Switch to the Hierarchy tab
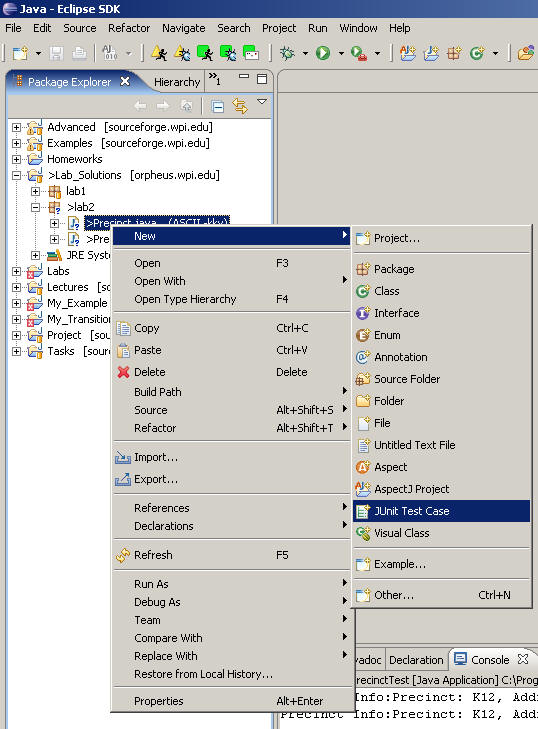Image resolution: width=538 pixels, height=729 pixels. 177,82
